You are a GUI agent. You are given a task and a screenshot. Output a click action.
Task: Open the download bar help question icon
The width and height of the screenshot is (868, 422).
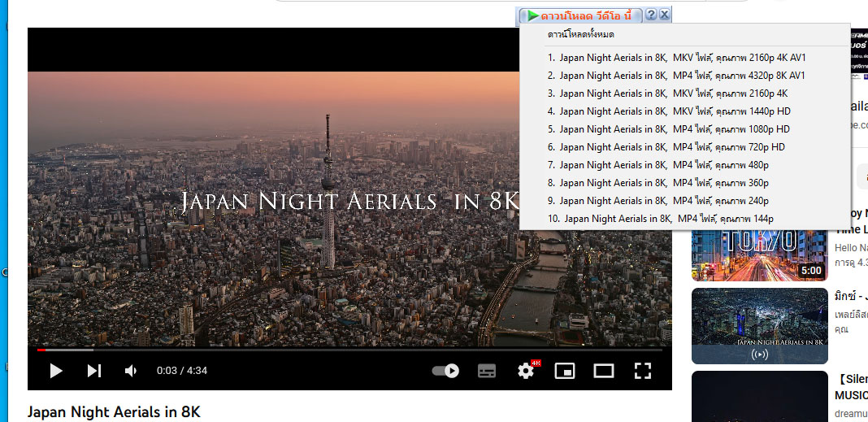tap(651, 15)
